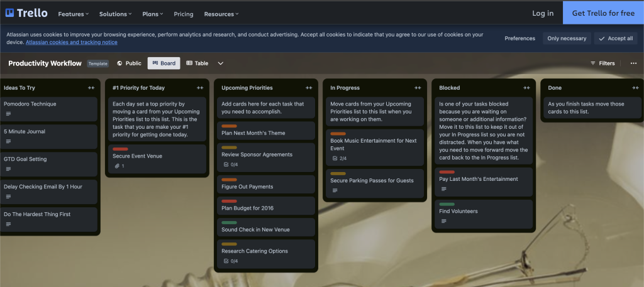Open the Plan Next Month's Theme card
The height and width of the screenshot is (287, 644).
(x=266, y=131)
